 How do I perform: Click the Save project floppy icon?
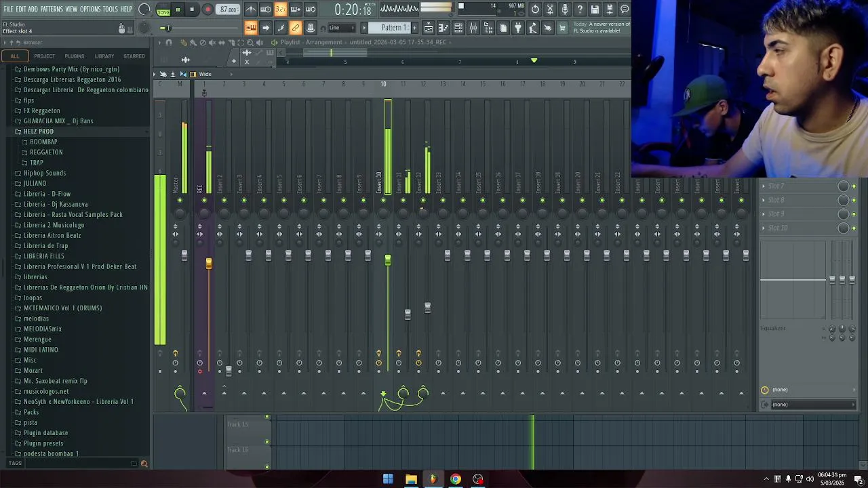pyautogui.click(x=595, y=9)
